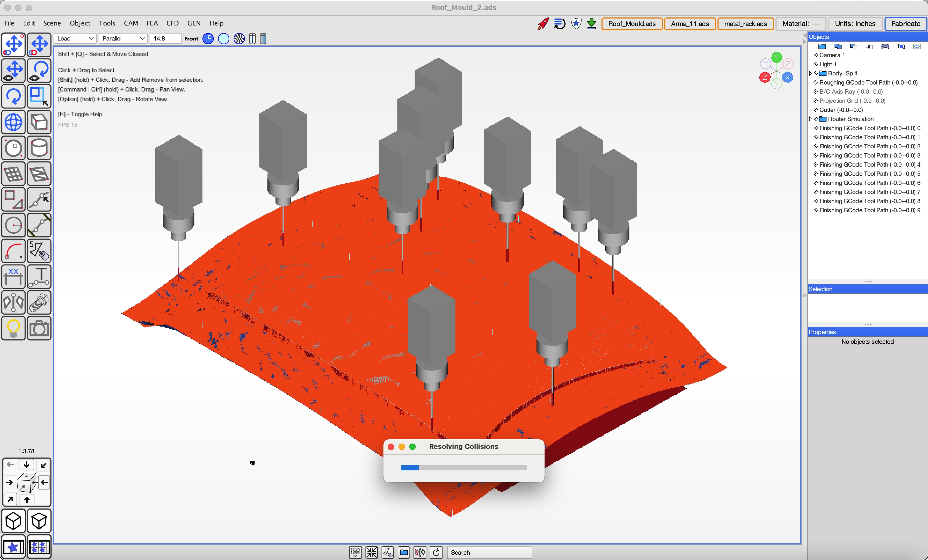Open the Parallel projection dropdown
The height and width of the screenshot is (560, 928).
click(x=123, y=38)
